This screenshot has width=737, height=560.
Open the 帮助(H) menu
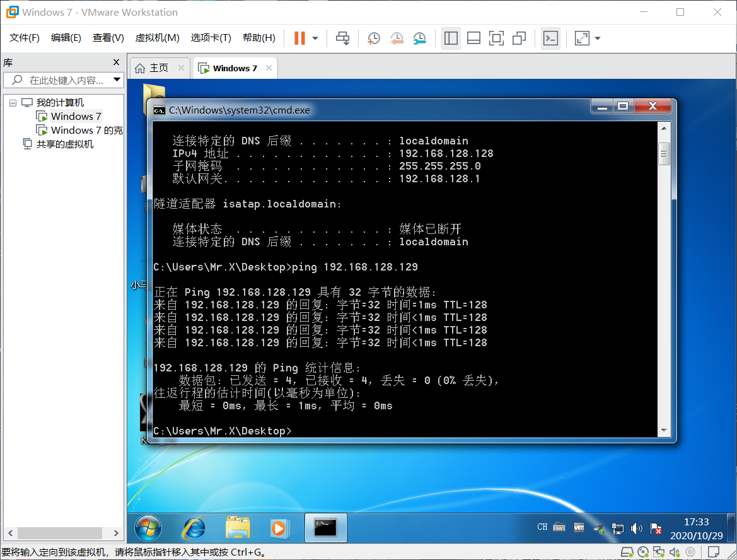pos(259,38)
